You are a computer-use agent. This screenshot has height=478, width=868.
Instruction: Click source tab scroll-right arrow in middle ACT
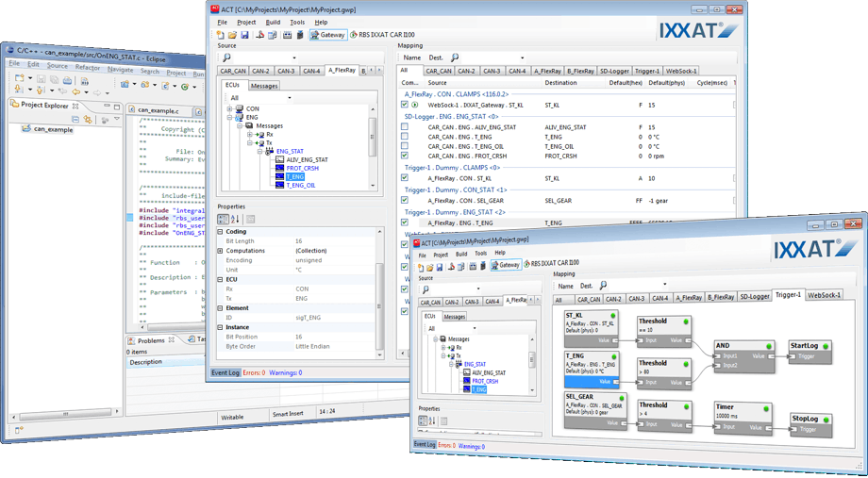pyautogui.click(x=380, y=71)
